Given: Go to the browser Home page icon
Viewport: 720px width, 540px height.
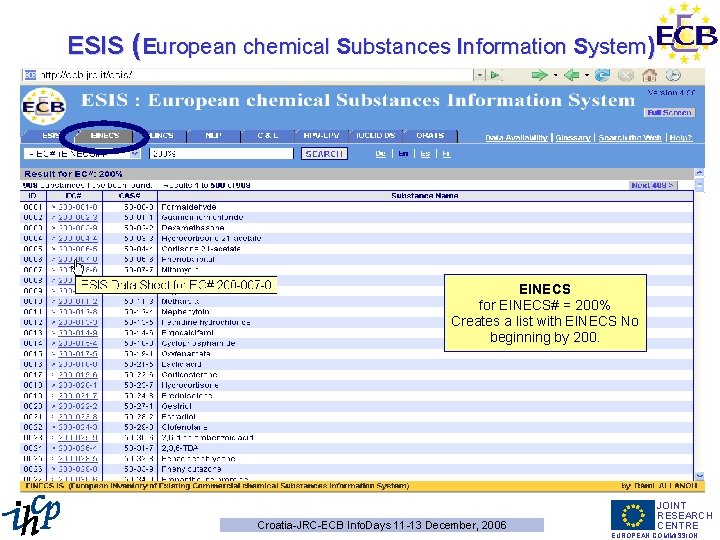Looking at the screenshot, I should (649, 75).
